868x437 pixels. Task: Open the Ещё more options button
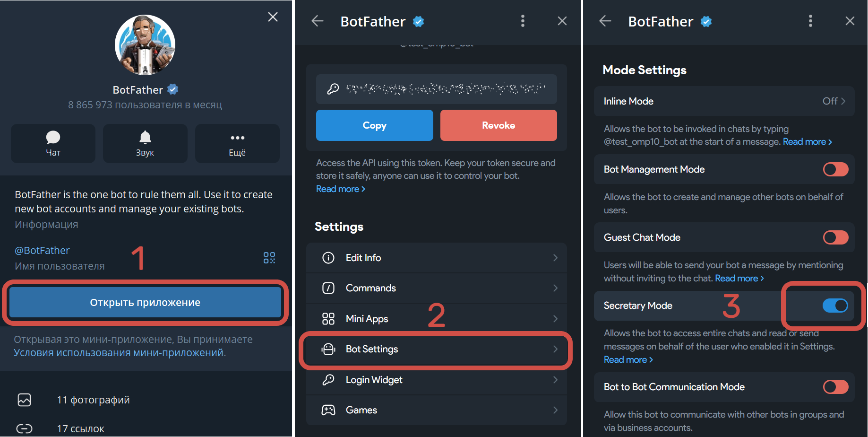pos(237,143)
